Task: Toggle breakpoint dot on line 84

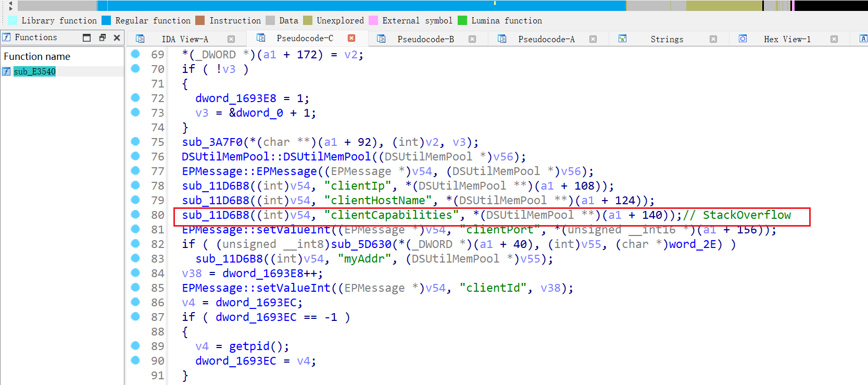Action: click(135, 272)
